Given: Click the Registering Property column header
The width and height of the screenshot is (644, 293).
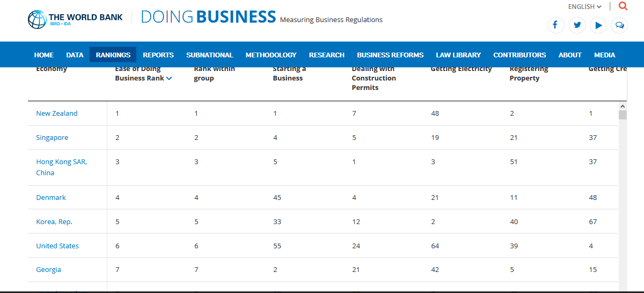Looking at the screenshot, I should click(529, 74).
